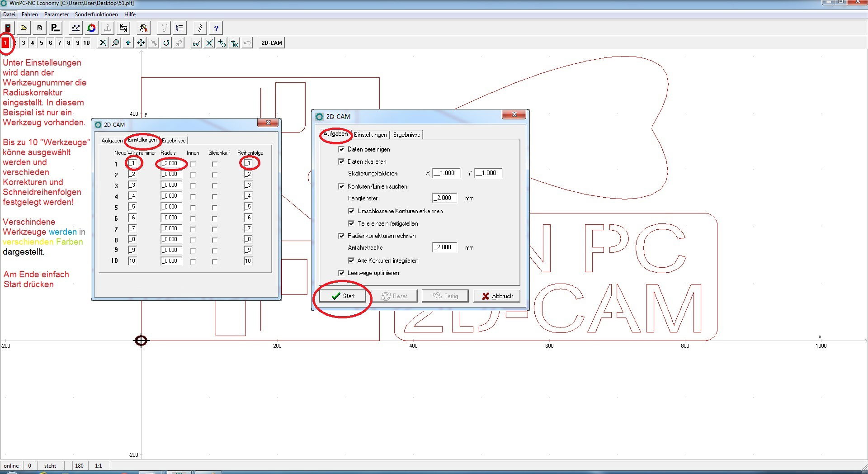Disable Umschlossene Konturen erkennen
Screen dimensions: 868x474
(x=352, y=211)
